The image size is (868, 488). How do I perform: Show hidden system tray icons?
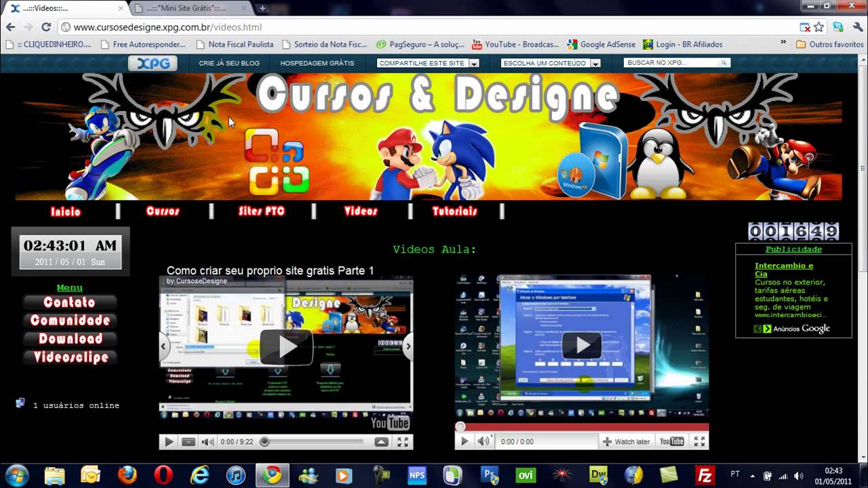pyautogui.click(x=752, y=475)
